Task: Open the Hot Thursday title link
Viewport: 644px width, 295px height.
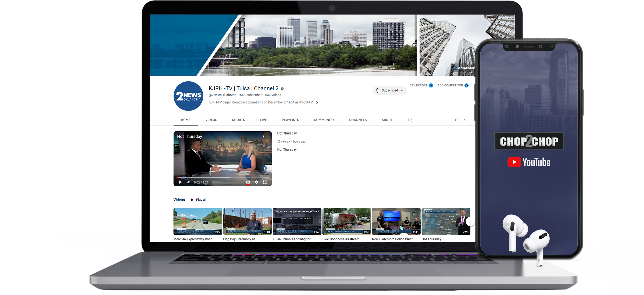Action: pos(287,133)
